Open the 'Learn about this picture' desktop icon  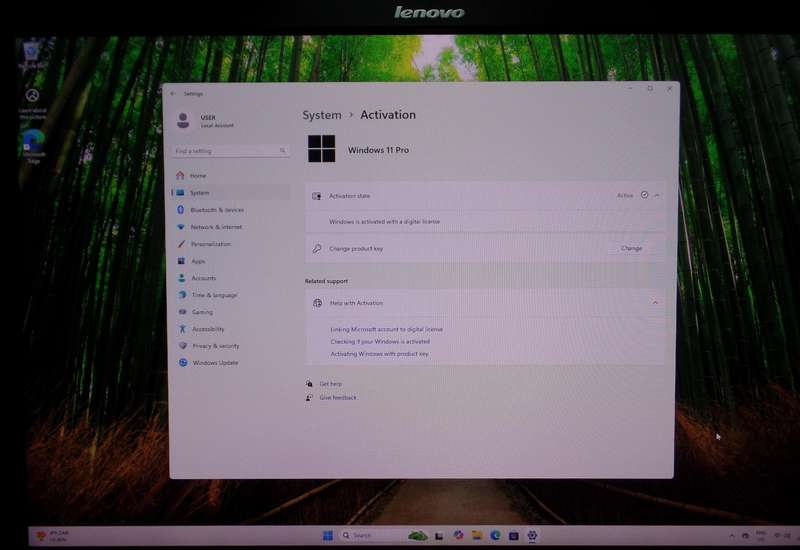pos(33,103)
